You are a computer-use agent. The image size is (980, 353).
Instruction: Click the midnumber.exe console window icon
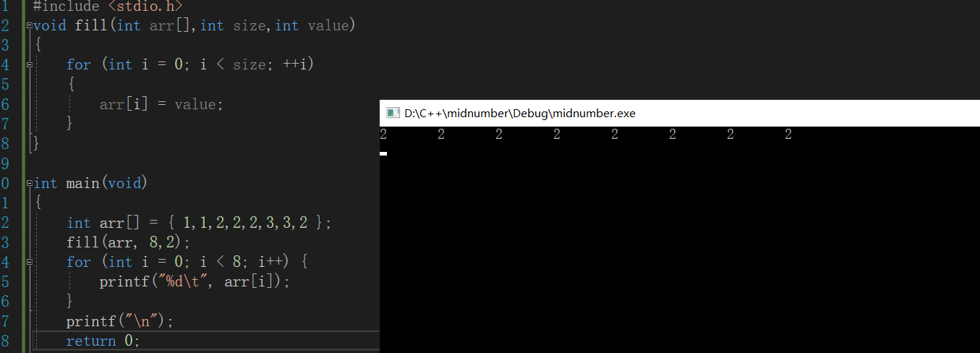pyautogui.click(x=393, y=113)
